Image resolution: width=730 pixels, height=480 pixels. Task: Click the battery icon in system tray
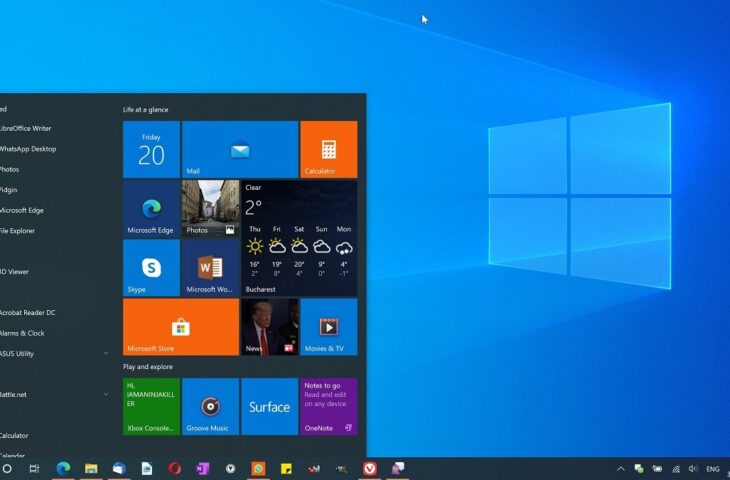click(657, 469)
